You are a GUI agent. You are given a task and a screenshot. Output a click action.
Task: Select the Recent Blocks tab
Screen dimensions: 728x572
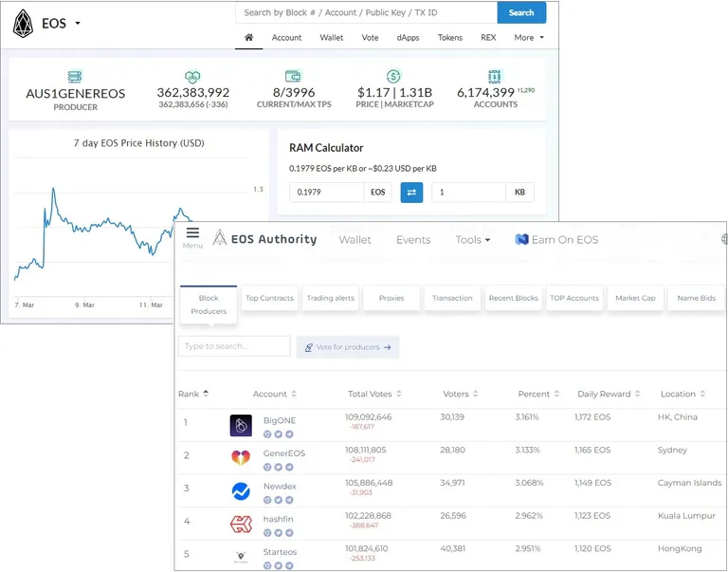click(514, 298)
